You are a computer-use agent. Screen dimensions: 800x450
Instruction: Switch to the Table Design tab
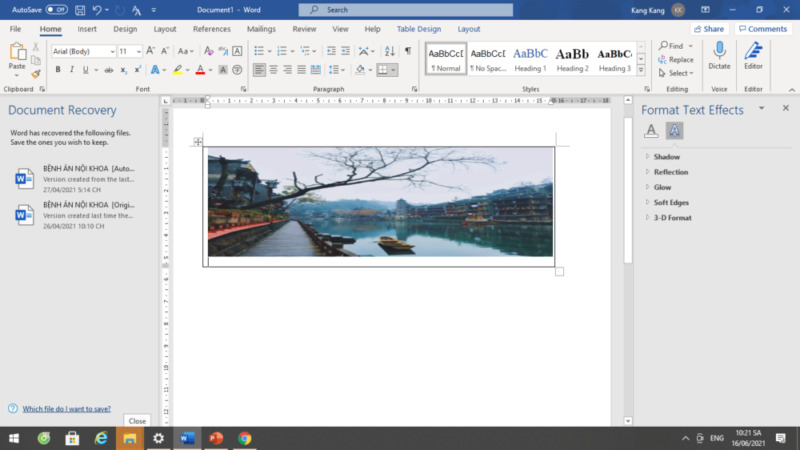(x=419, y=29)
